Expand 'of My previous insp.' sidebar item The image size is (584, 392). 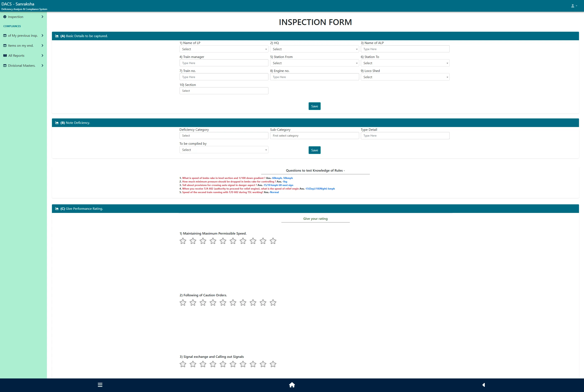(23, 35)
